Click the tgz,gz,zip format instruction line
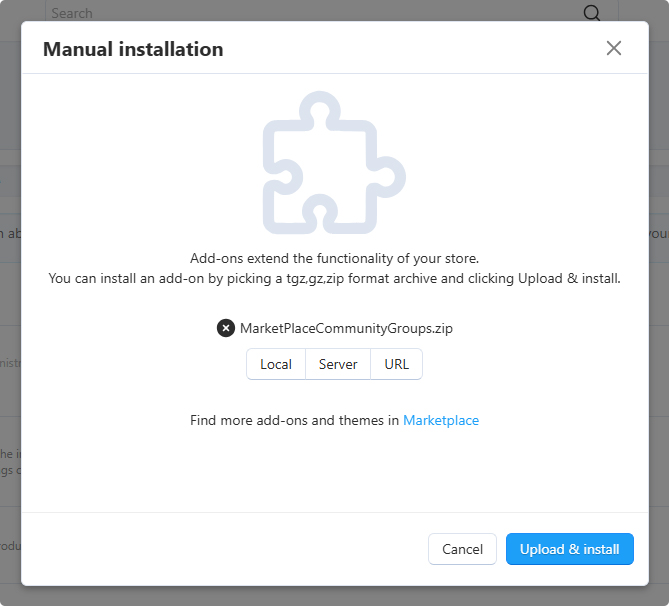 [x=334, y=278]
